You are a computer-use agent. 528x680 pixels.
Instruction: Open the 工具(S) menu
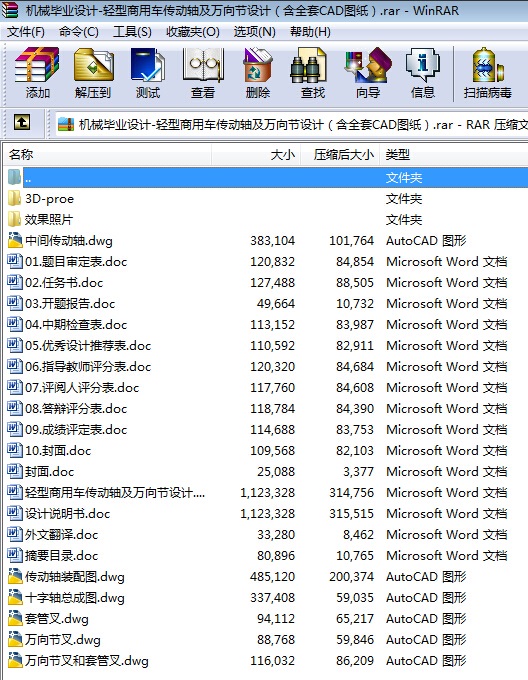click(x=132, y=32)
